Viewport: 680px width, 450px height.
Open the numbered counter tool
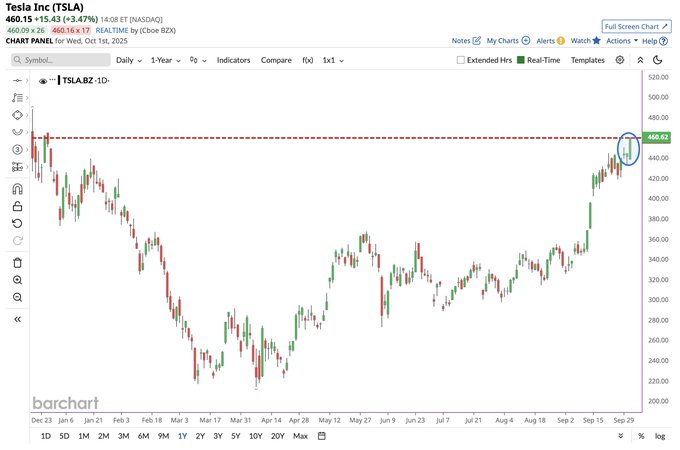tap(17, 150)
